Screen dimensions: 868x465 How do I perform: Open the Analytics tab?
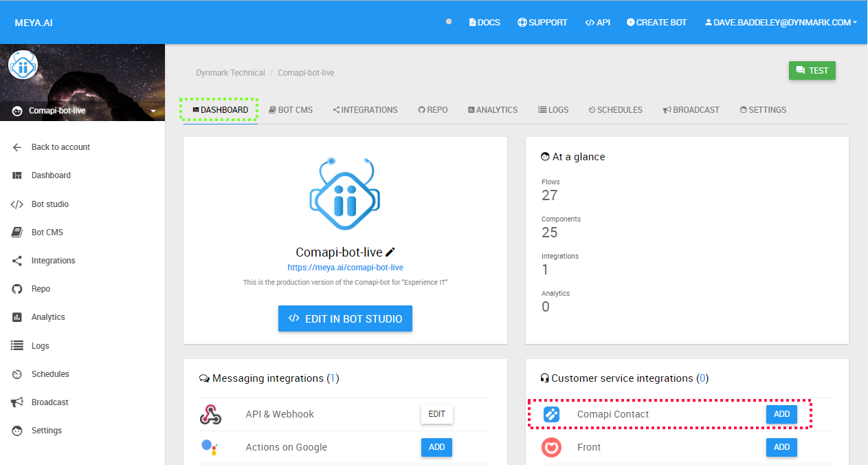(x=493, y=110)
